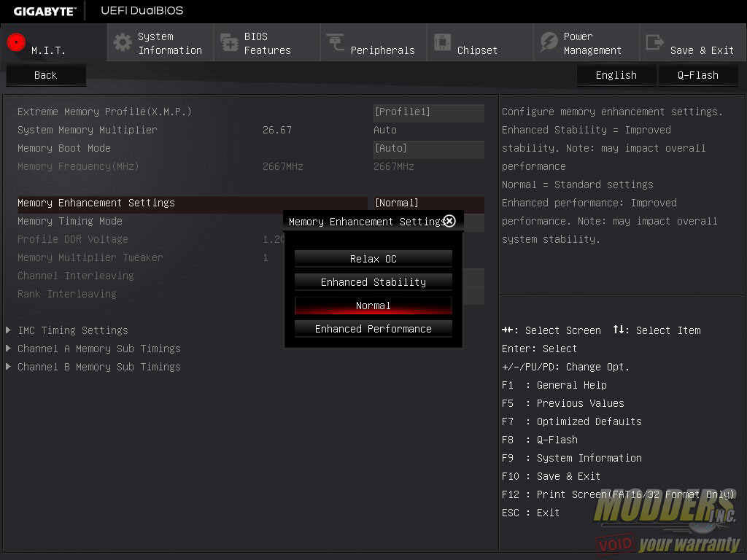Click Channel Interleaving label
Viewport: 747px width, 560px height.
pyautogui.click(x=76, y=276)
